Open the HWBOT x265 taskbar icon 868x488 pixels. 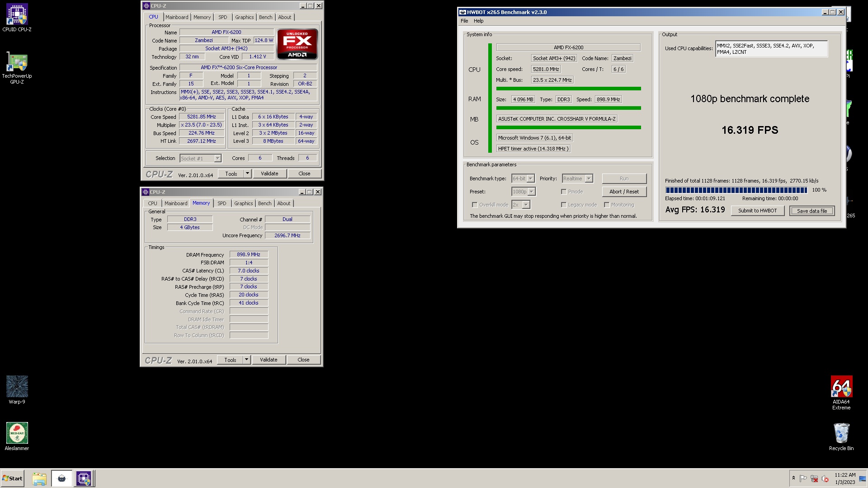(x=61, y=478)
